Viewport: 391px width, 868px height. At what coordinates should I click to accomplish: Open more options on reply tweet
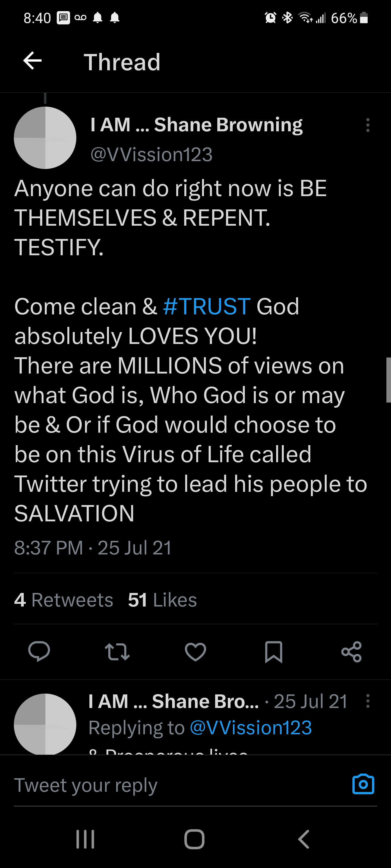(x=368, y=701)
